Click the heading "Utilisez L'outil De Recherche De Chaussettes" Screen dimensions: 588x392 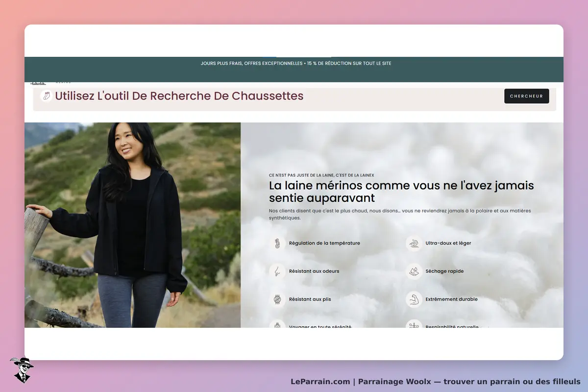pos(179,96)
